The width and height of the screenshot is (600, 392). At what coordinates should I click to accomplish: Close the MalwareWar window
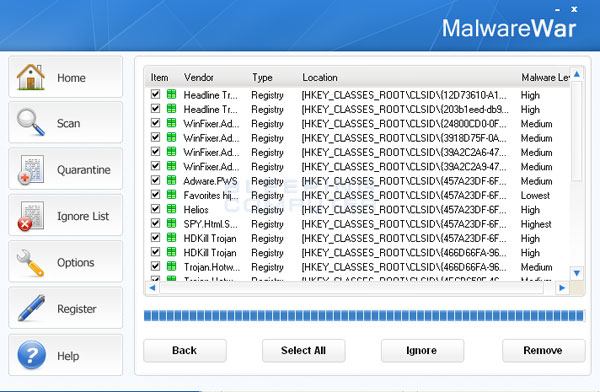pos(574,9)
